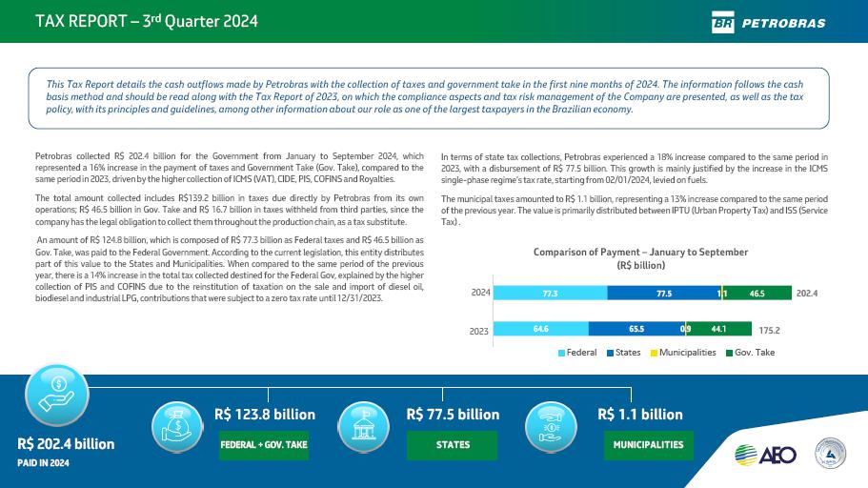
Task: Click the 2024 States bar showing 77.5
Action: coord(663,294)
